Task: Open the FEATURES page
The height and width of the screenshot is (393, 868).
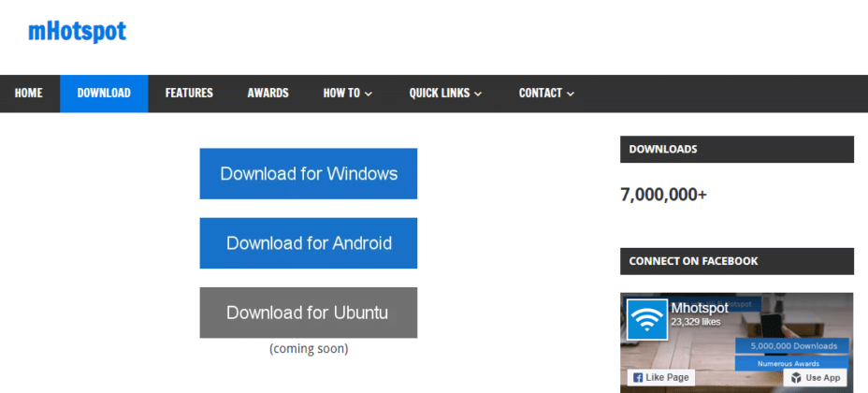Action: 189,94
